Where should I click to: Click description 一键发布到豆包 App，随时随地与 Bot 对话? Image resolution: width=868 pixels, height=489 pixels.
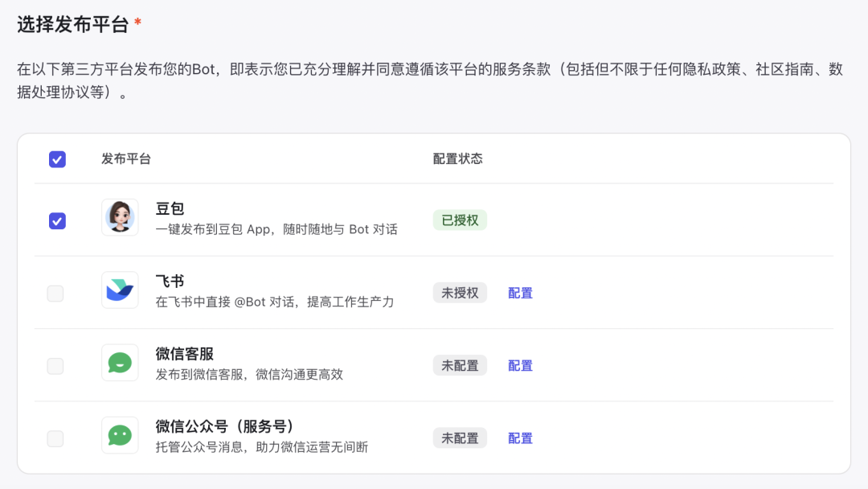pyautogui.click(x=276, y=229)
